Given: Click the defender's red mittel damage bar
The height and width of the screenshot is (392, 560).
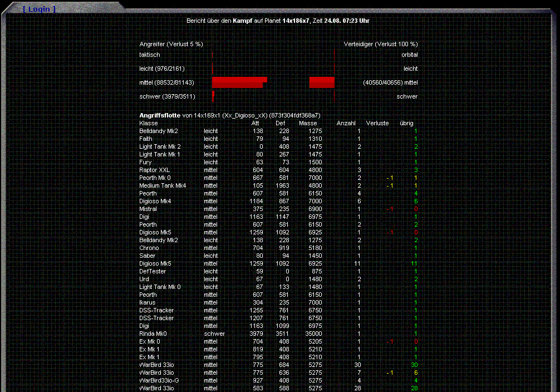Looking at the screenshot, I should tap(322, 82).
